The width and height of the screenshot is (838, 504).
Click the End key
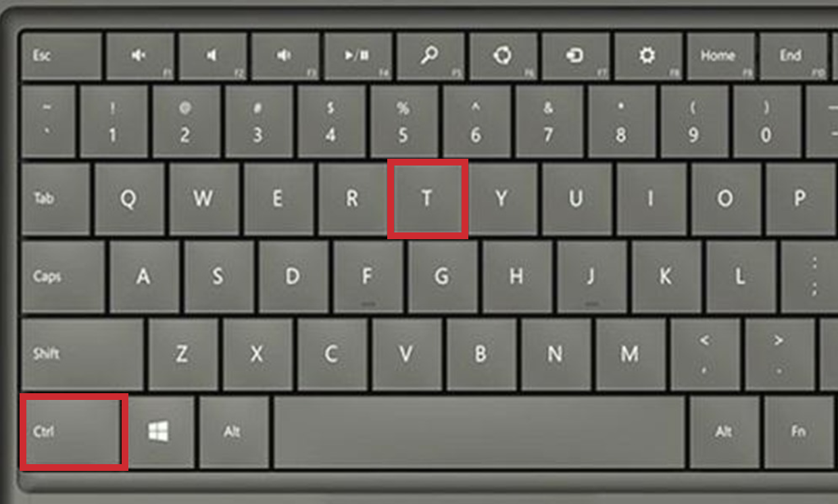pyautogui.click(x=793, y=56)
